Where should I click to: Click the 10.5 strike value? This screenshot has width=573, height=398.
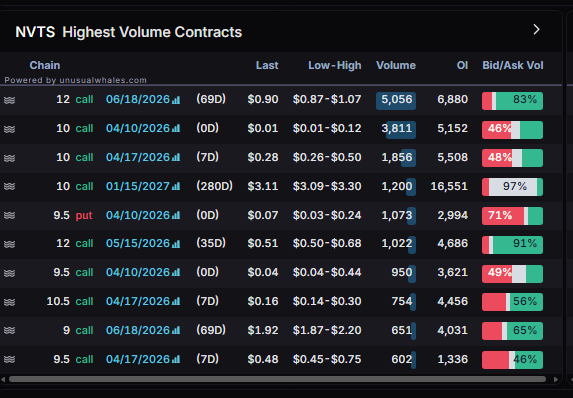[58, 301]
